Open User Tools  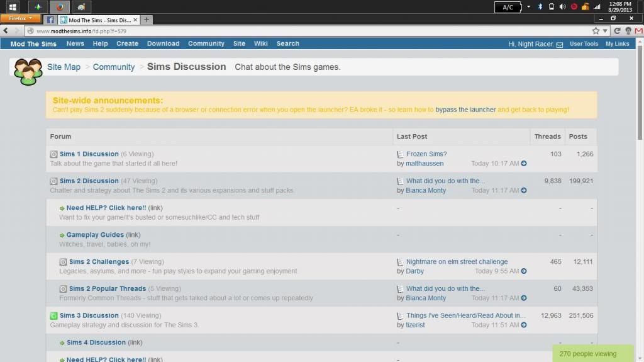tap(584, 43)
